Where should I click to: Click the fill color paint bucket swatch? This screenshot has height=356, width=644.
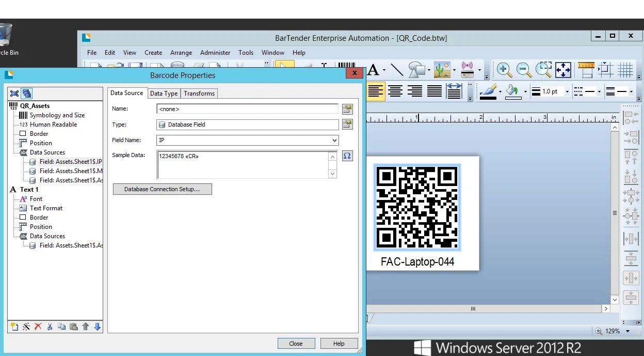(x=512, y=91)
